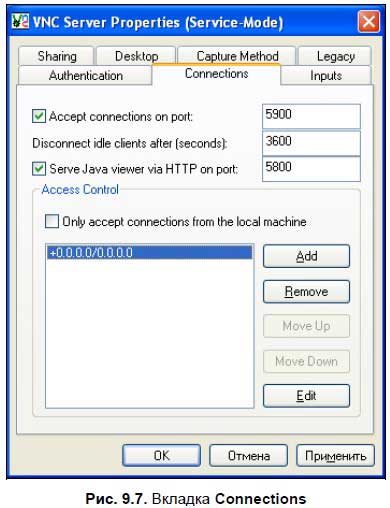390x508 pixels.
Task: Select the Capture Method tab
Action: tap(237, 56)
